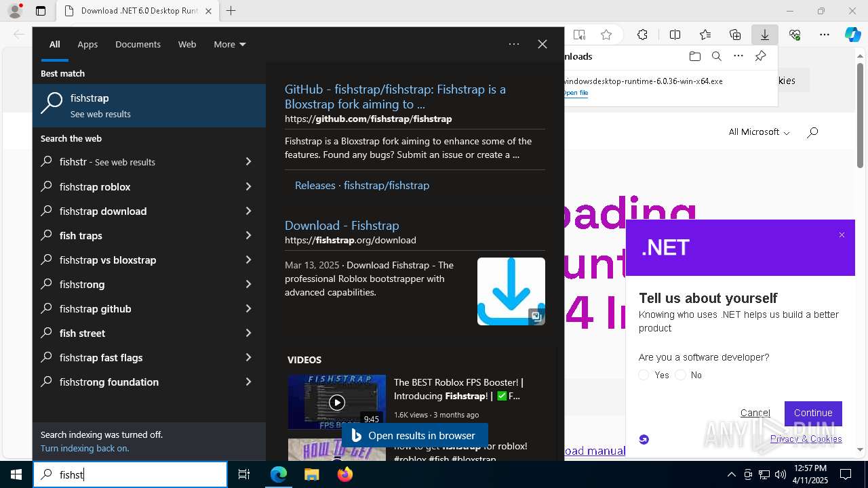
Task: Open Collections icon in Edge toolbar
Action: pos(735,35)
